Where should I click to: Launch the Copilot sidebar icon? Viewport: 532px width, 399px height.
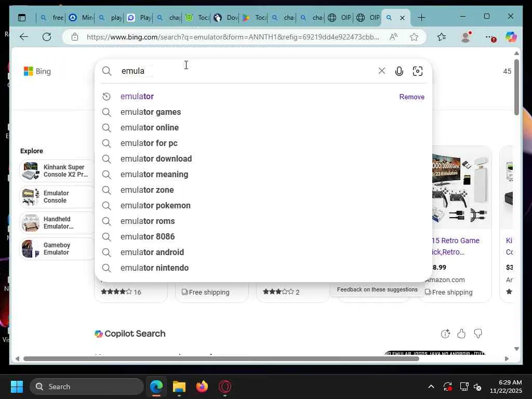(x=511, y=37)
